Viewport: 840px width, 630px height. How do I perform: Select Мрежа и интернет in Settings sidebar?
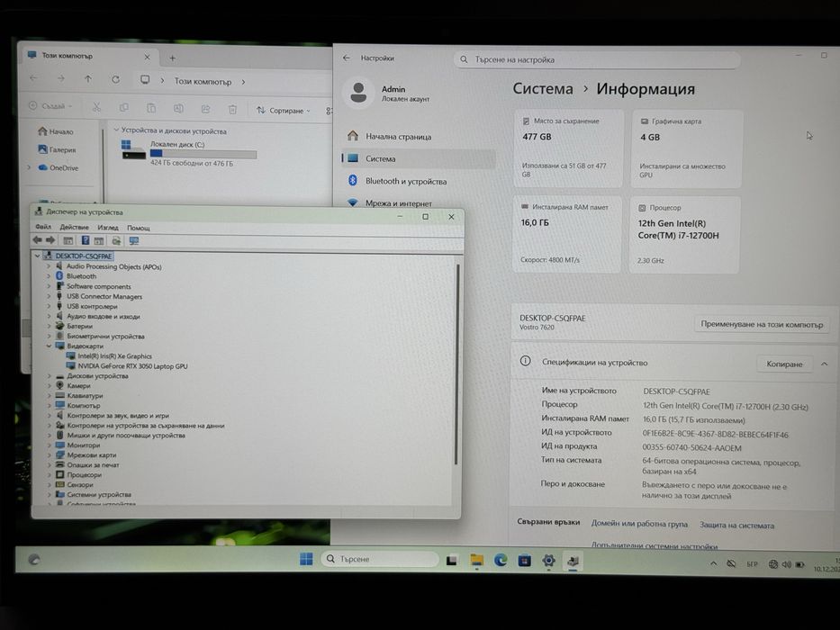418,203
